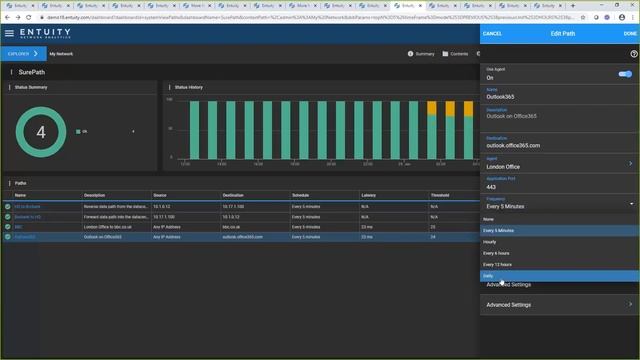Bookmark this page with the star icon
640x360 pixels.
(583, 18)
